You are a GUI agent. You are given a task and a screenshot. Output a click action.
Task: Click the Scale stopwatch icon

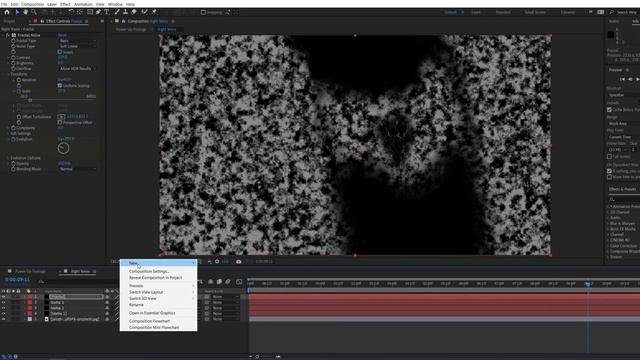tap(19, 91)
